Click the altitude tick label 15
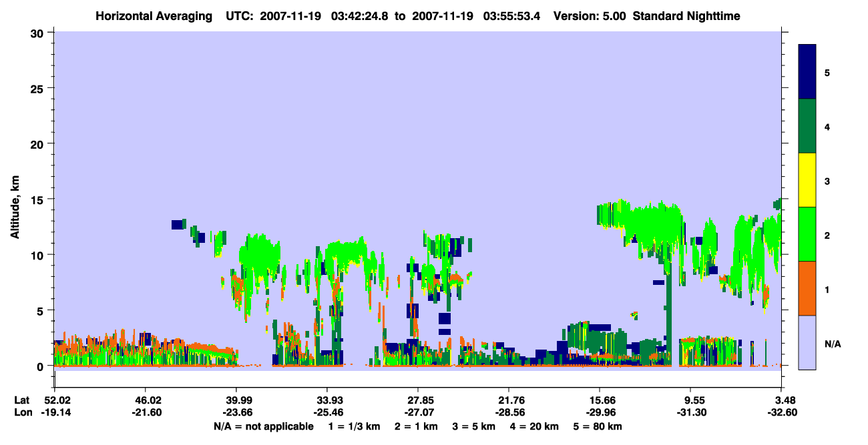868x445 pixels. tap(39, 199)
